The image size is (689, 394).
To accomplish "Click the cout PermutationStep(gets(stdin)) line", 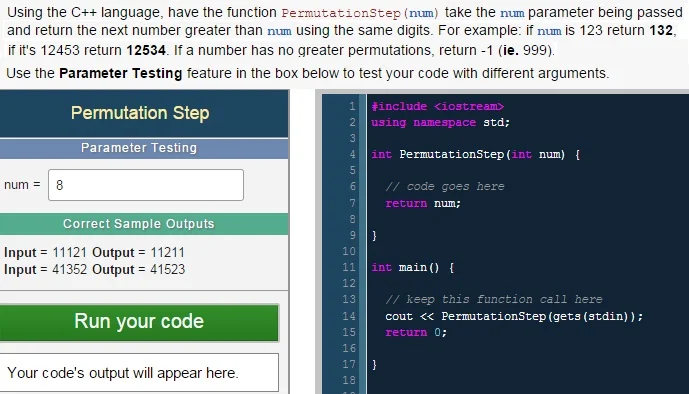I will coord(514,316).
